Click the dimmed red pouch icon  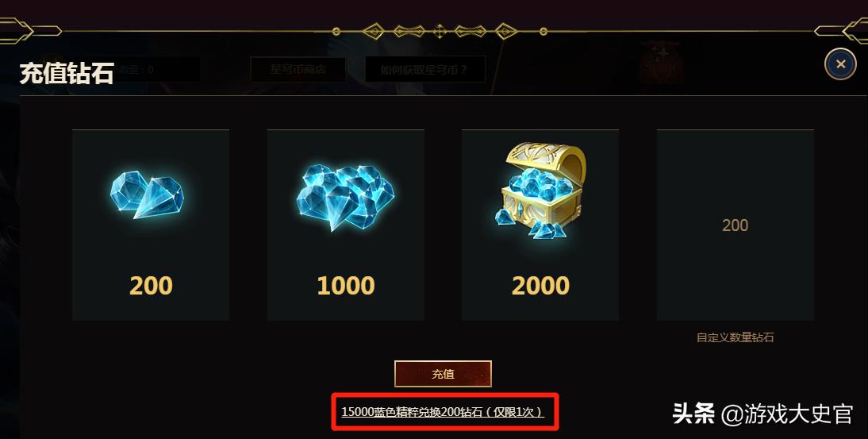pyautogui.click(x=661, y=63)
